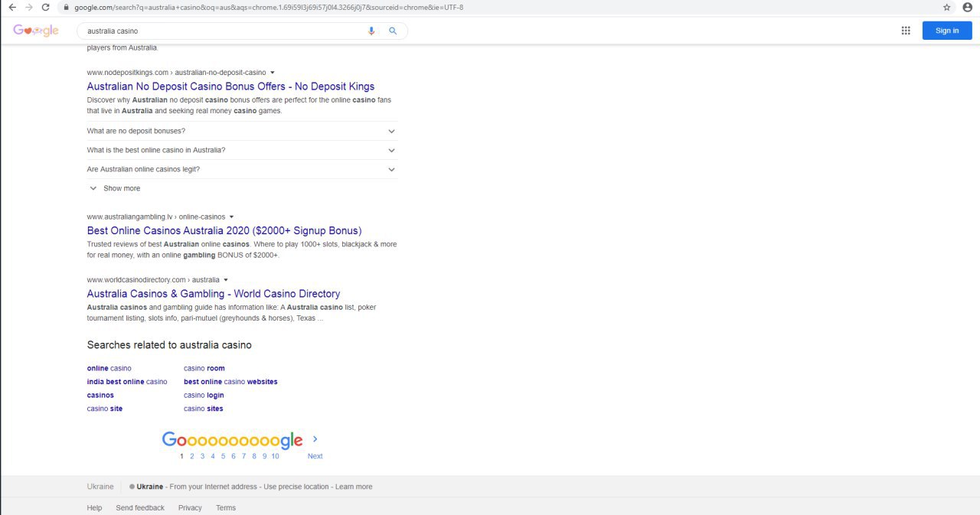Click 'Learn more' in the footer
The width and height of the screenshot is (980, 515).
tap(354, 487)
